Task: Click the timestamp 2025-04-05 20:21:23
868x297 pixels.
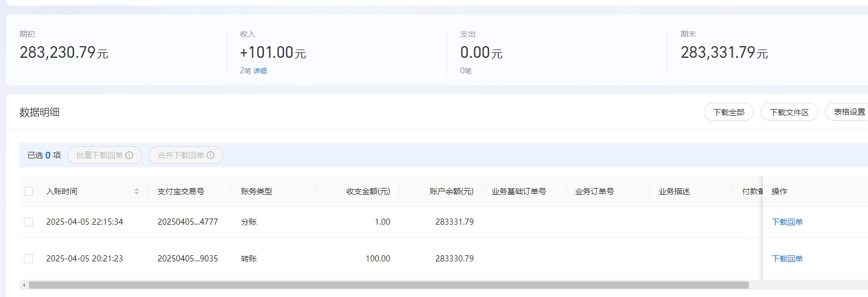Action: coord(85,259)
